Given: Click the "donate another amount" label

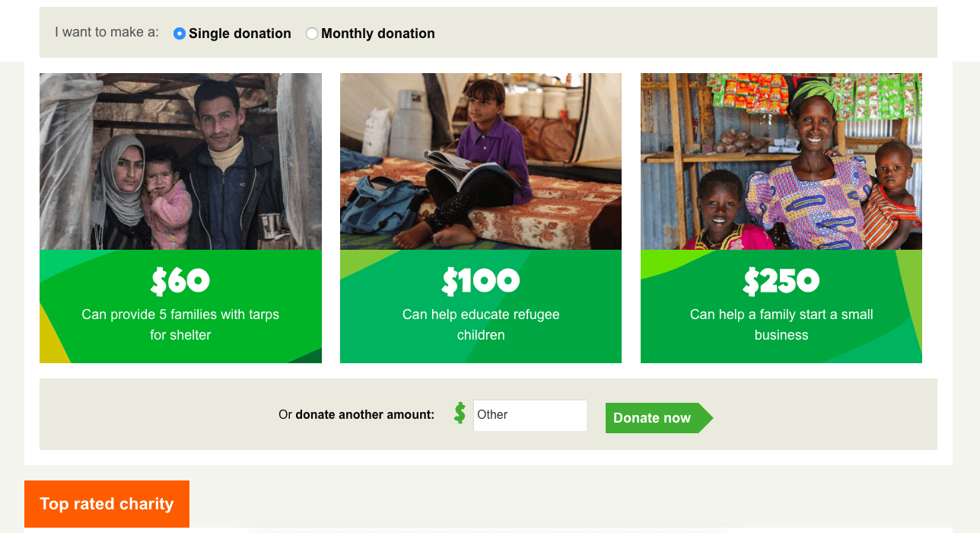Looking at the screenshot, I should (364, 415).
